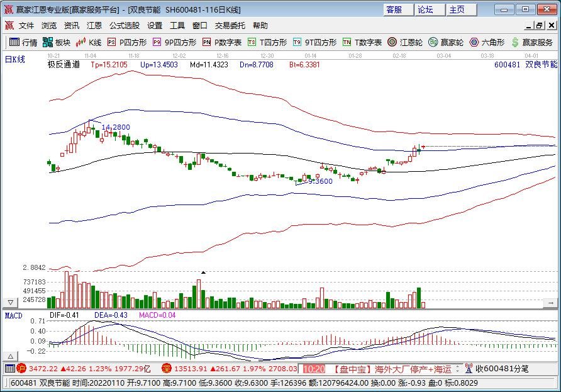
Task: Collapse volume panel with down triangle button
Action: [10, 303]
